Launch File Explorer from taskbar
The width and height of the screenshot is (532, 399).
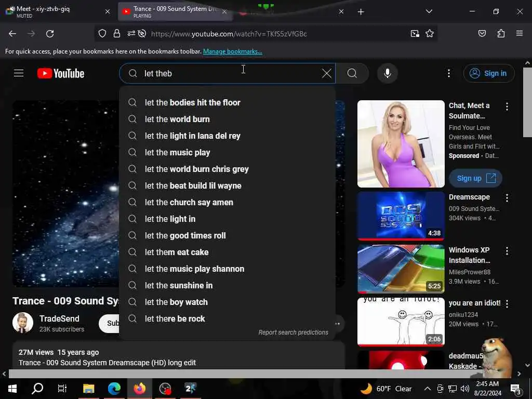click(x=88, y=389)
